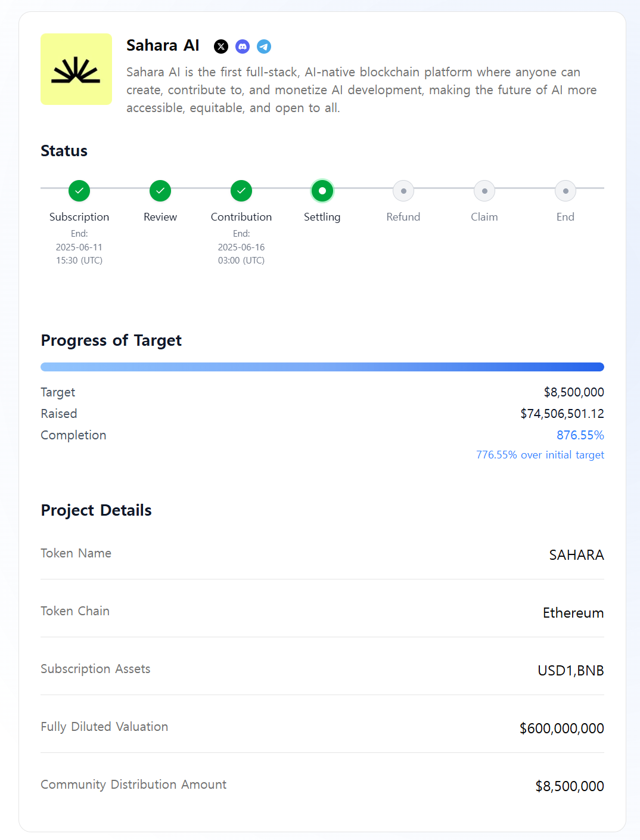Click the Ethereum token chain value
This screenshot has height=840, width=640.
click(573, 613)
